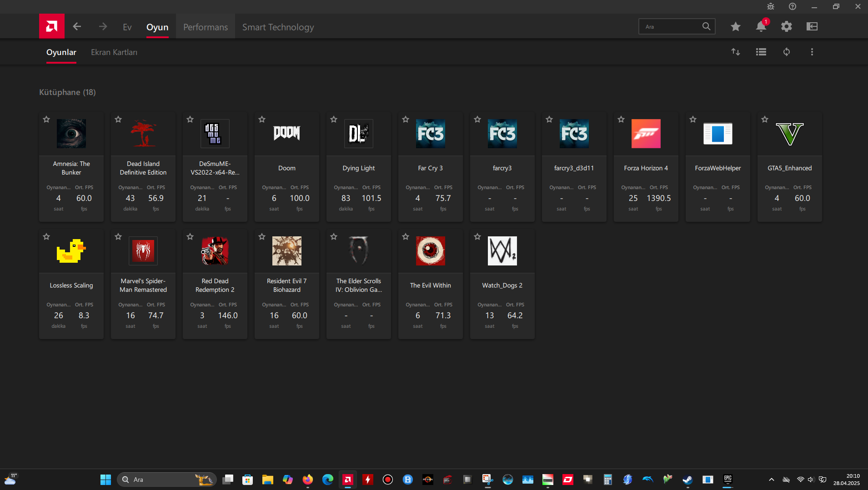This screenshot has height=490, width=868.
Task: Open the GTA5_Enhanced game icon
Action: click(x=790, y=134)
